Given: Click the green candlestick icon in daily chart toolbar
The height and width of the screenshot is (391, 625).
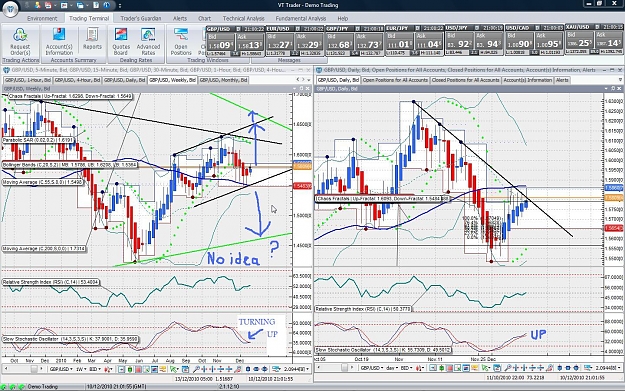Looking at the screenshot, I should coord(442,369).
